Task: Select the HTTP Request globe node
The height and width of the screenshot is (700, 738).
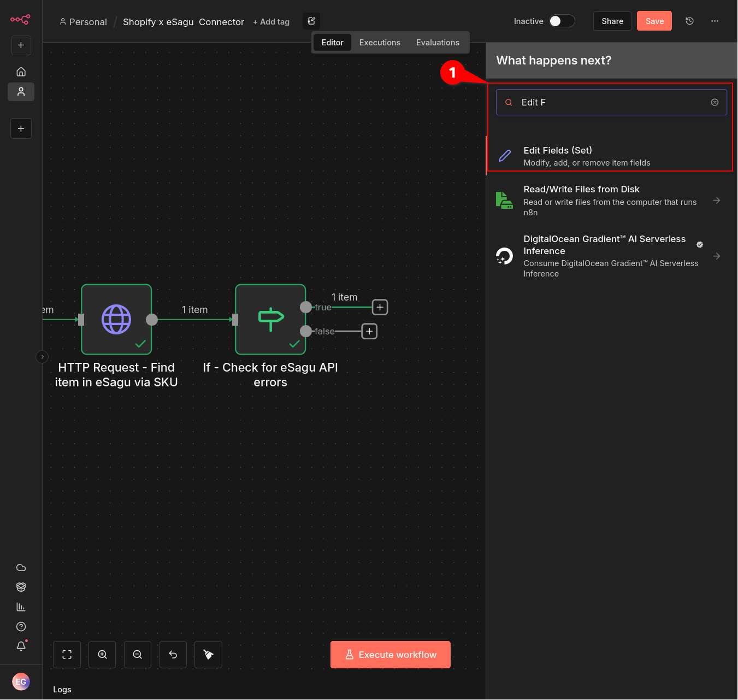Action: (x=116, y=320)
